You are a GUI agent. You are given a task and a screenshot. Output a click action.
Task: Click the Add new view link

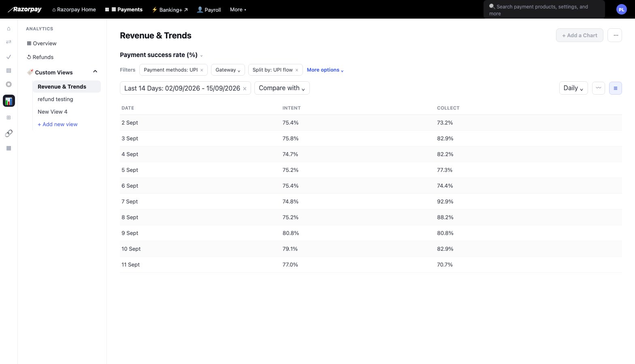point(58,124)
